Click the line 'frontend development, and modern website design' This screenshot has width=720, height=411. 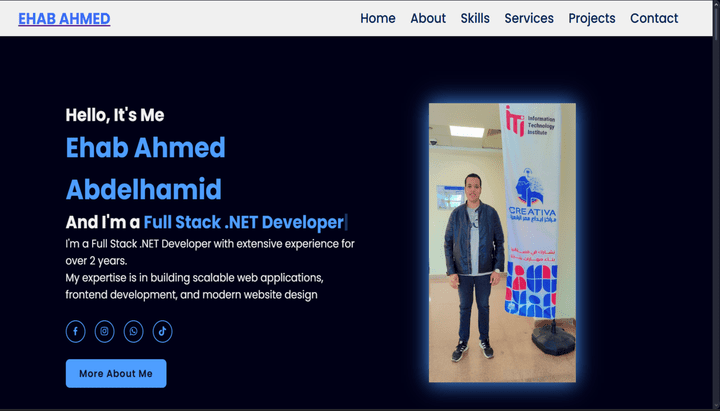coord(191,295)
